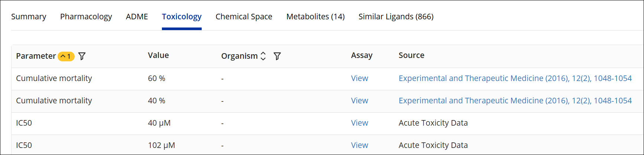
Task: Click the Value column header
Action: click(158, 55)
